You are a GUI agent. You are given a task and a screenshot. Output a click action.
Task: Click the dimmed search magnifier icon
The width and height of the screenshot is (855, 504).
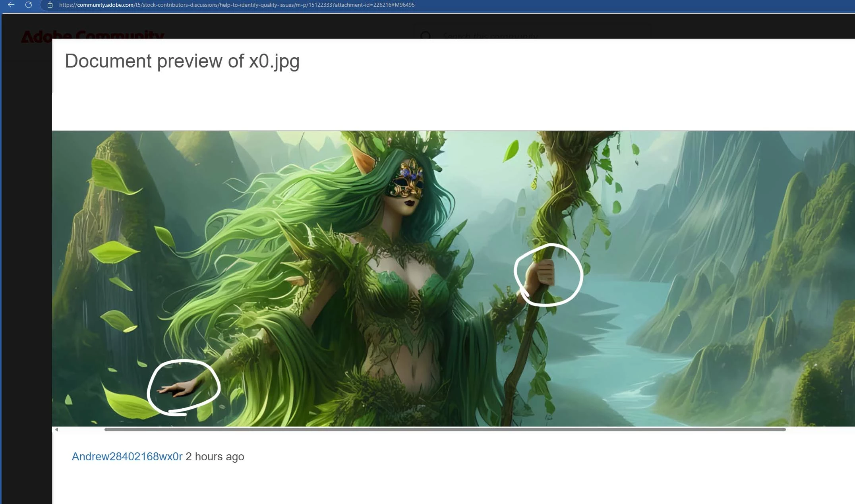point(426,36)
